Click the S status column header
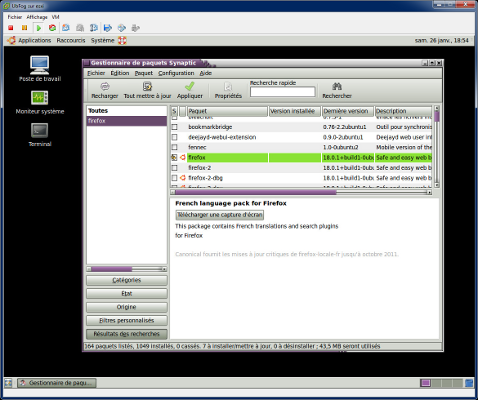Viewport: 478px width, 400px height. (x=174, y=111)
